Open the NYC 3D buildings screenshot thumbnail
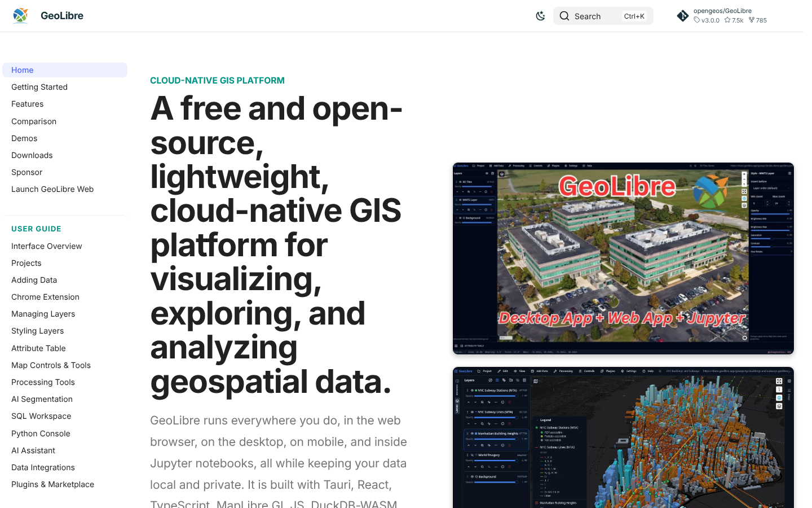This screenshot has height=508, width=812. tap(623, 437)
